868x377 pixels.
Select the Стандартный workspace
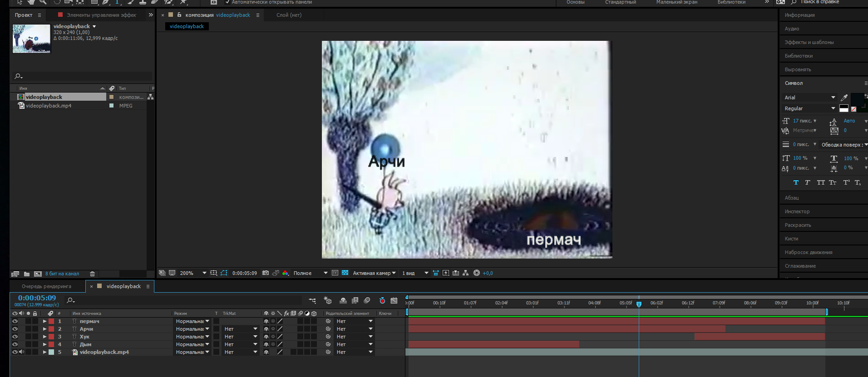[x=620, y=2]
